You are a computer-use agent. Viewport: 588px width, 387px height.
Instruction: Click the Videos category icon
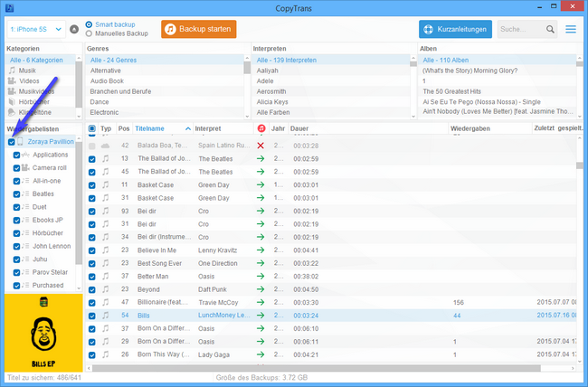click(12, 80)
